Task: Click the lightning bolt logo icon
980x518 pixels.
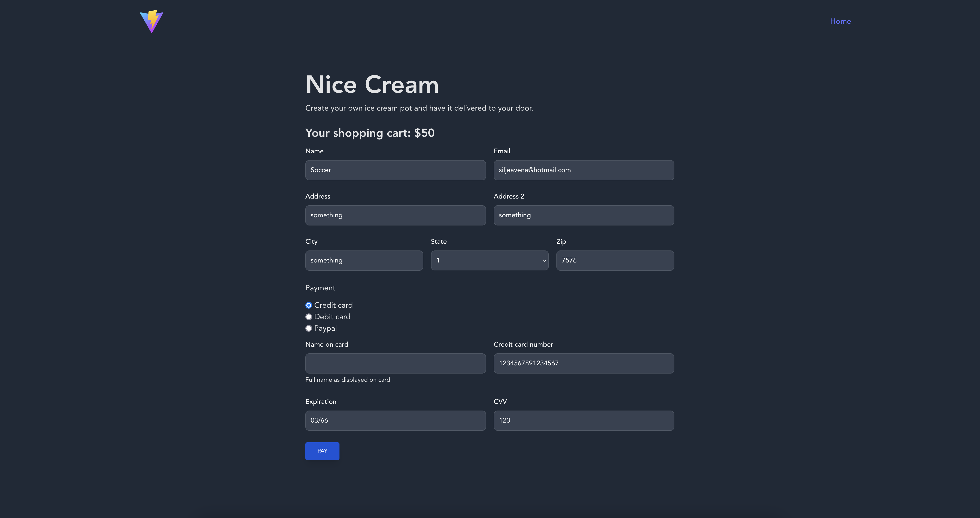Action: click(151, 21)
